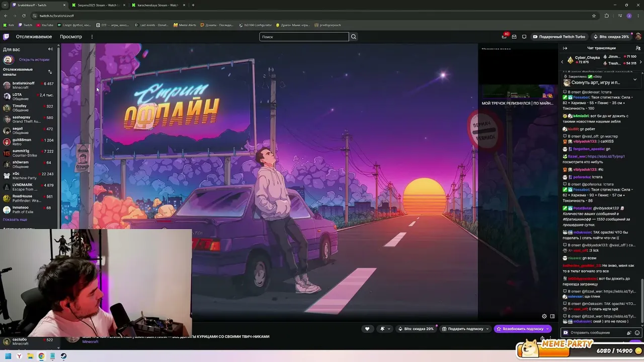The width and height of the screenshot is (644, 362).
Task: Open Chrome extensions puzzle icon
Action: coord(606,16)
